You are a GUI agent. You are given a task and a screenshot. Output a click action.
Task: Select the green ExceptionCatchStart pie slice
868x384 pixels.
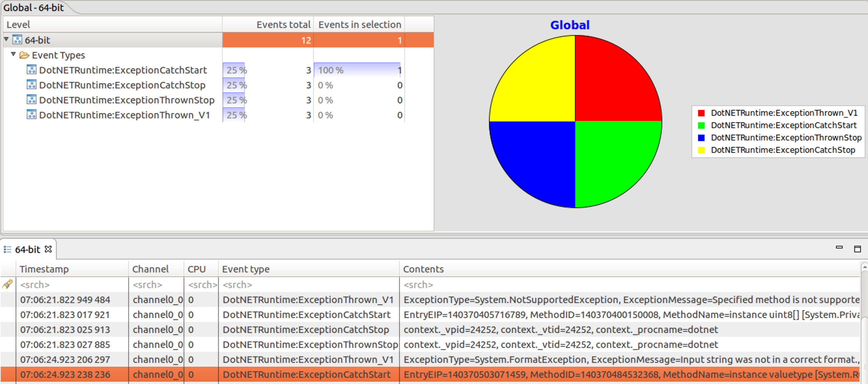(x=615, y=160)
